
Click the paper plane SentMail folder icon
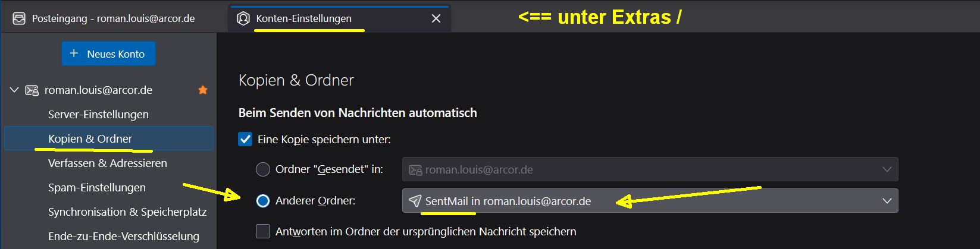pos(415,201)
